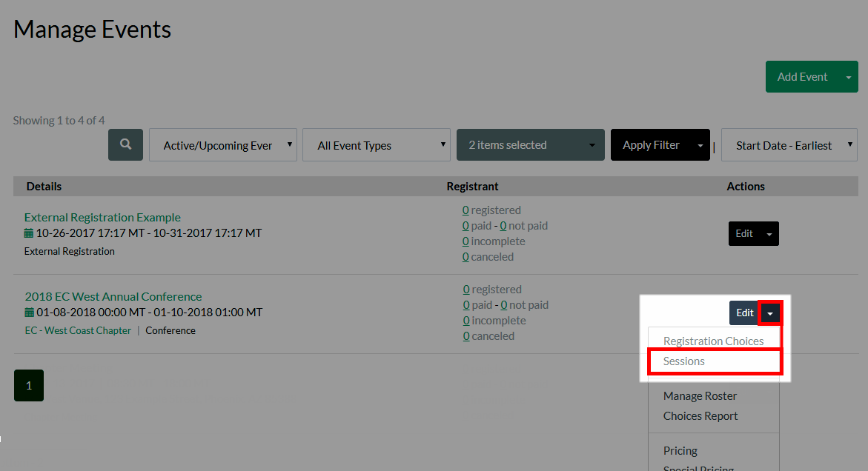
Task: Go to page 1 in pagination
Action: coord(29,385)
